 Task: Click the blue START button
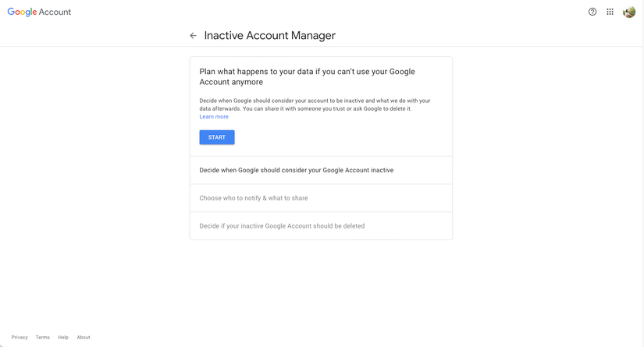(217, 137)
